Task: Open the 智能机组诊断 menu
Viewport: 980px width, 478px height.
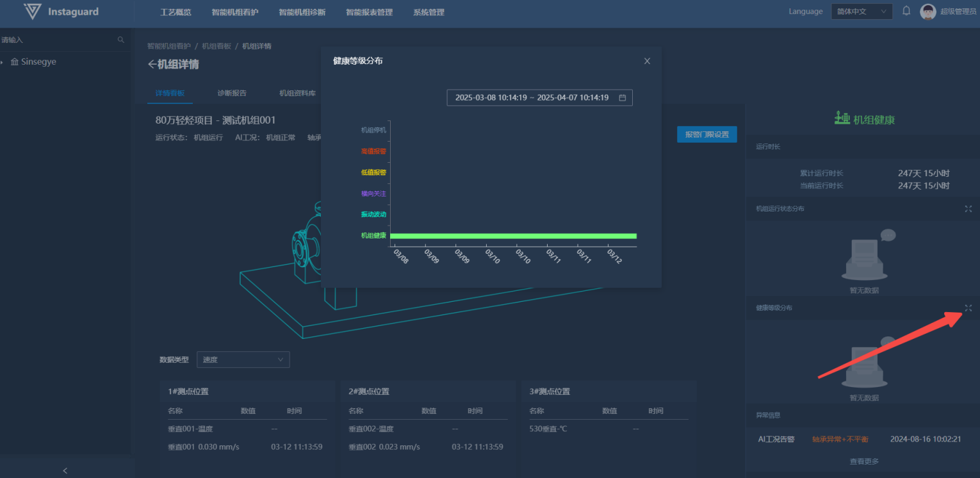Action: pos(302,12)
